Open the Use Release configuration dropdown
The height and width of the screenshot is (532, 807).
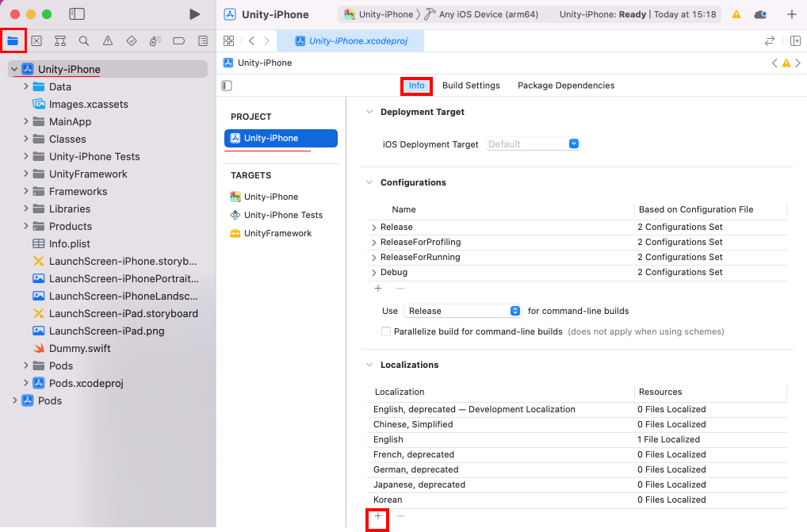coord(462,311)
